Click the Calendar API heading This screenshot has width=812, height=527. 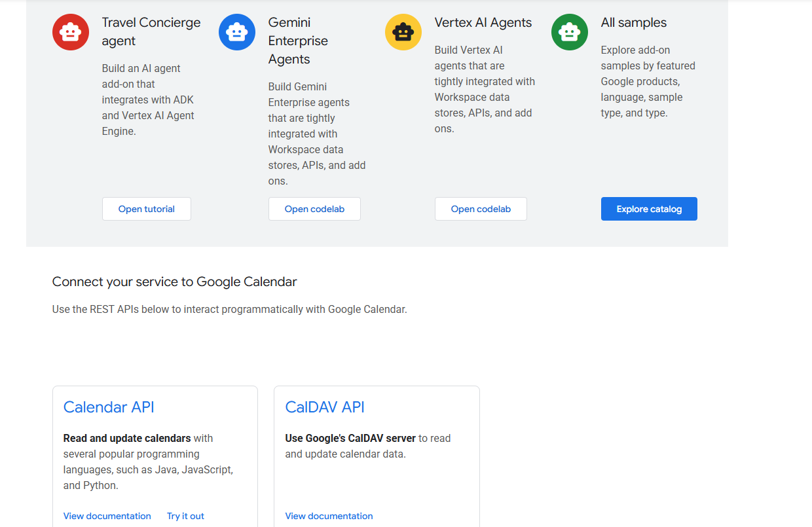click(109, 407)
